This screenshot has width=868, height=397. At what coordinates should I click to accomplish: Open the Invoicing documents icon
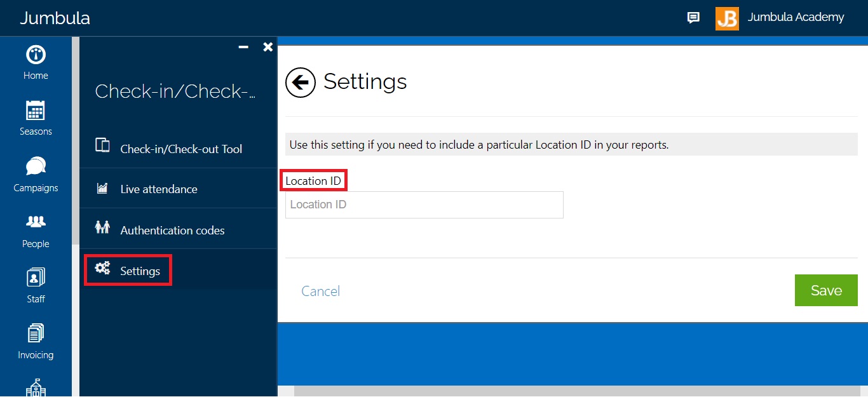tap(36, 333)
